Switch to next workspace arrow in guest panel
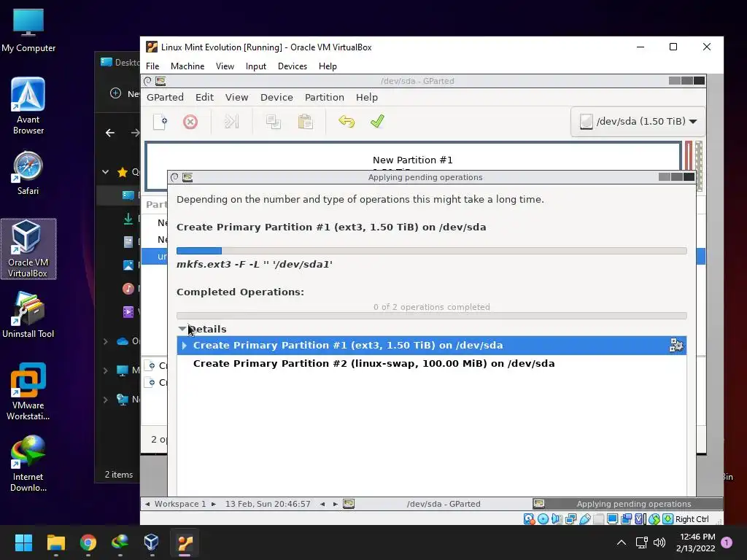Image resolution: width=747 pixels, height=560 pixels. [x=214, y=504]
